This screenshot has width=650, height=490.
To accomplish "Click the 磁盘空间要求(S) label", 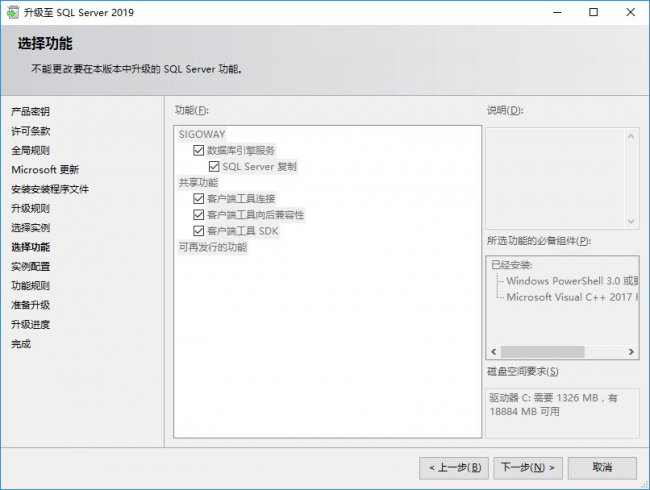I will (x=523, y=371).
